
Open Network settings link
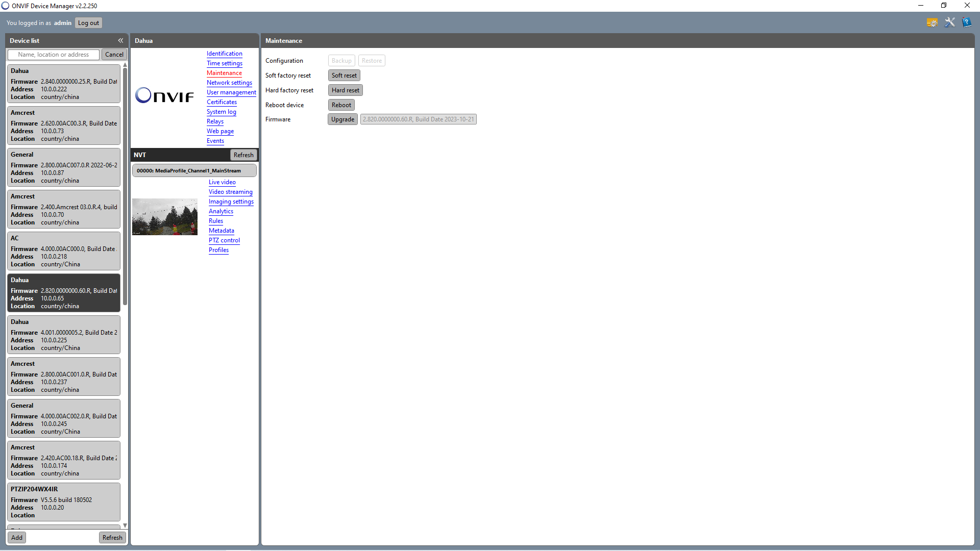point(229,83)
